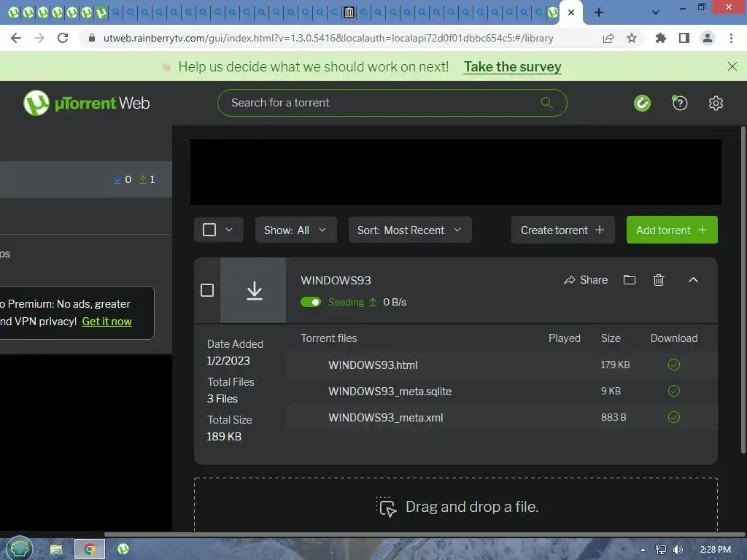Click Add torrent button
The width and height of the screenshot is (747, 560).
[672, 230]
